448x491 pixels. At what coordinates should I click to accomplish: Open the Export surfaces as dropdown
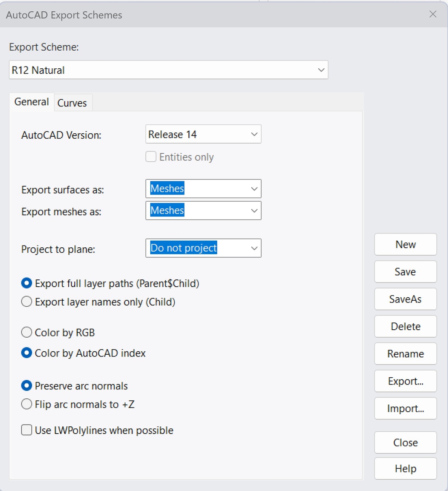coord(203,188)
